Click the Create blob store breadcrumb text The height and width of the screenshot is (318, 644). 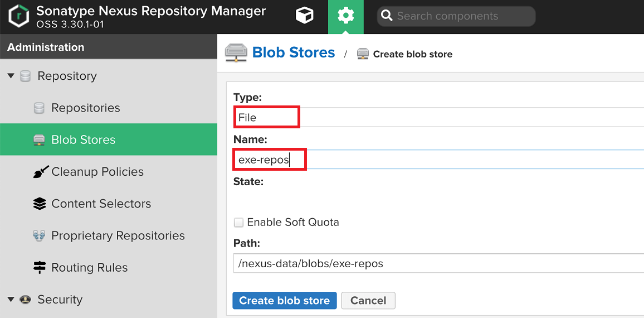412,54
